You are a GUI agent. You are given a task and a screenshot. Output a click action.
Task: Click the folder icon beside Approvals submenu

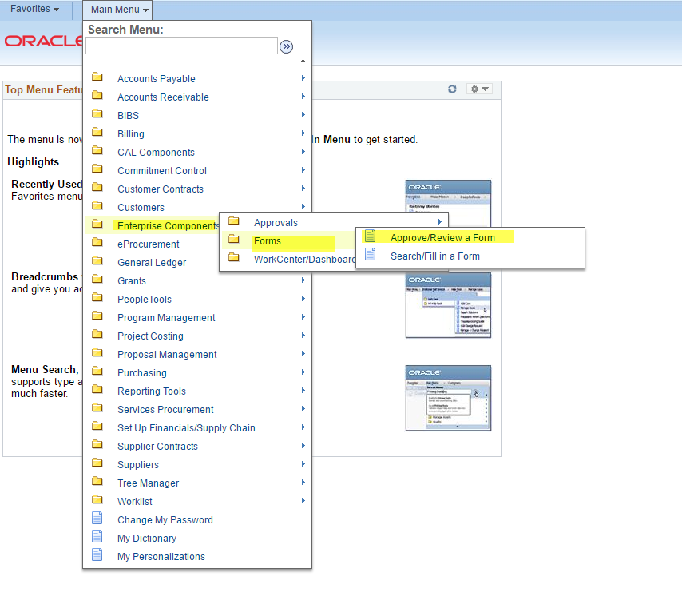click(x=234, y=221)
